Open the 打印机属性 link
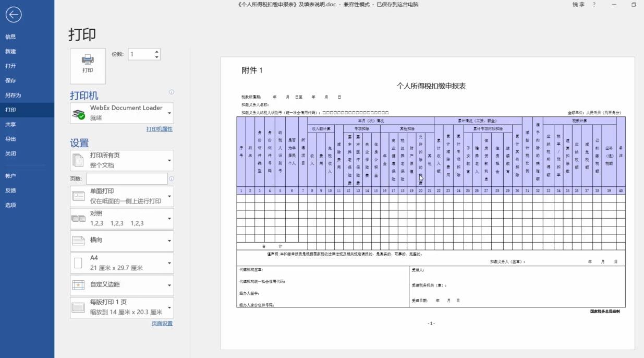The width and height of the screenshot is (644, 358). tap(159, 129)
